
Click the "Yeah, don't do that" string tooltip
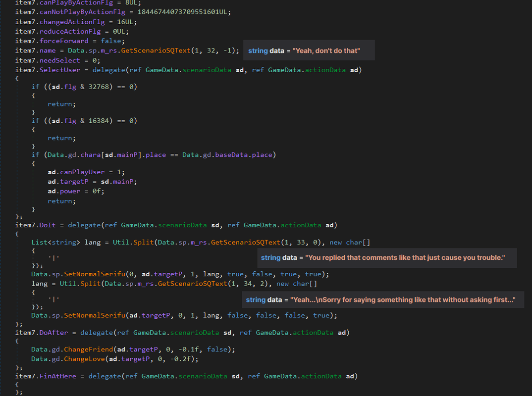[x=309, y=50]
